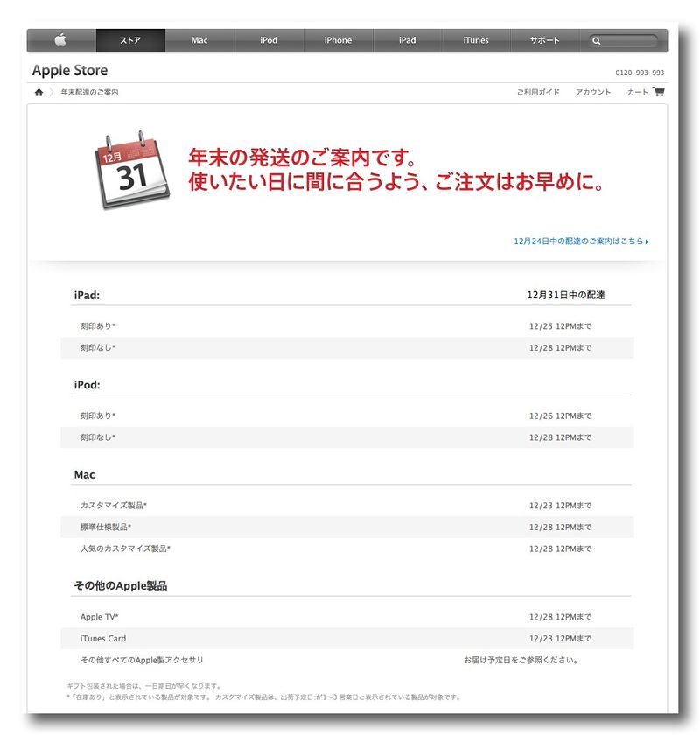Open the ご利用ガイド link

coord(538,92)
